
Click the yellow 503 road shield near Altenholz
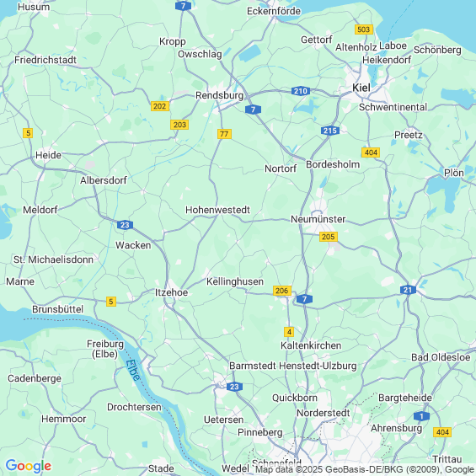[x=364, y=29]
